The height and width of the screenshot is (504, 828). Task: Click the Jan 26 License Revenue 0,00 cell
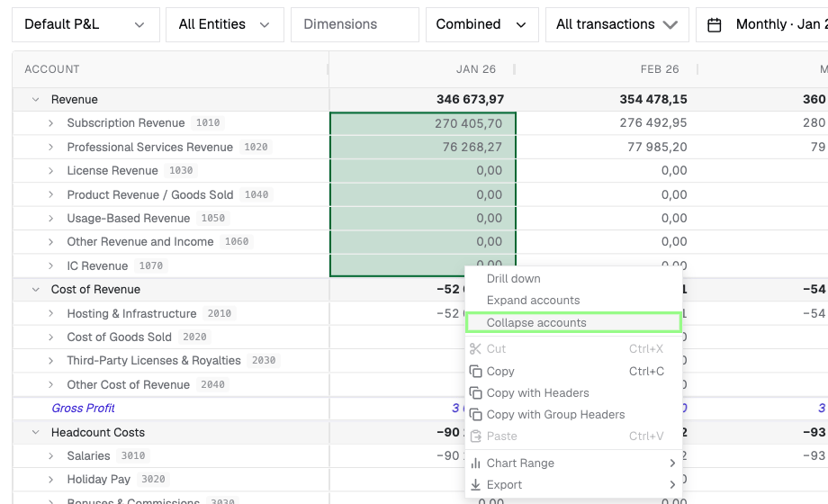click(x=423, y=171)
